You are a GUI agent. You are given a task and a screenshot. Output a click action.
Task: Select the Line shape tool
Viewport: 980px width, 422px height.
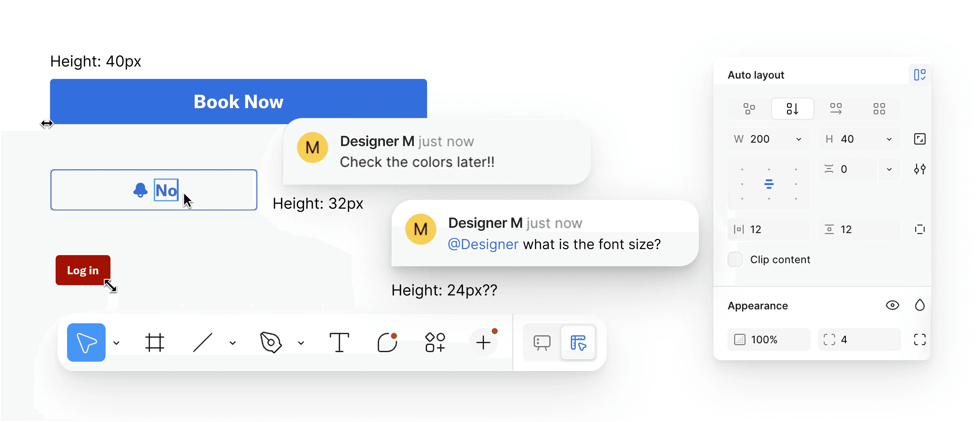coord(203,342)
